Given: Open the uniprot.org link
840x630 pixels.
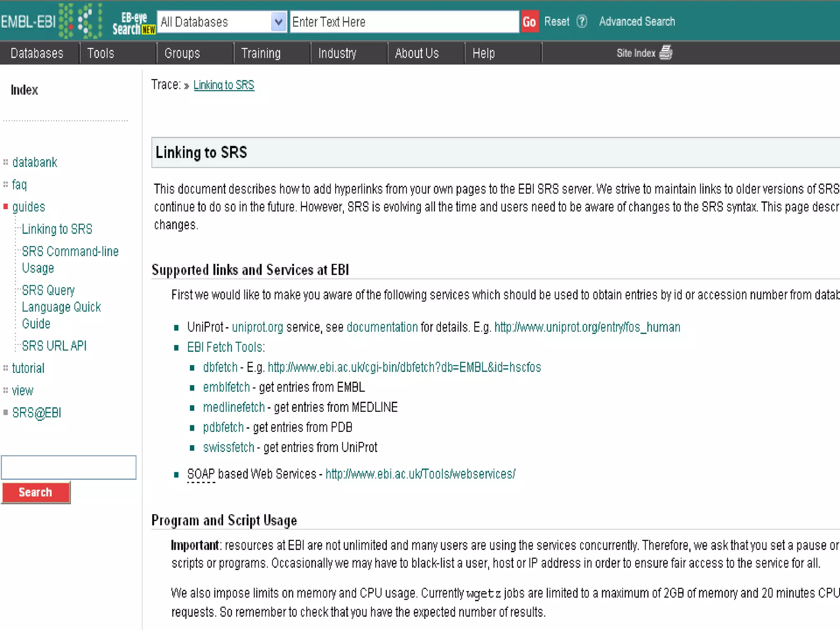Looking at the screenshot, I should click(257, 327).
